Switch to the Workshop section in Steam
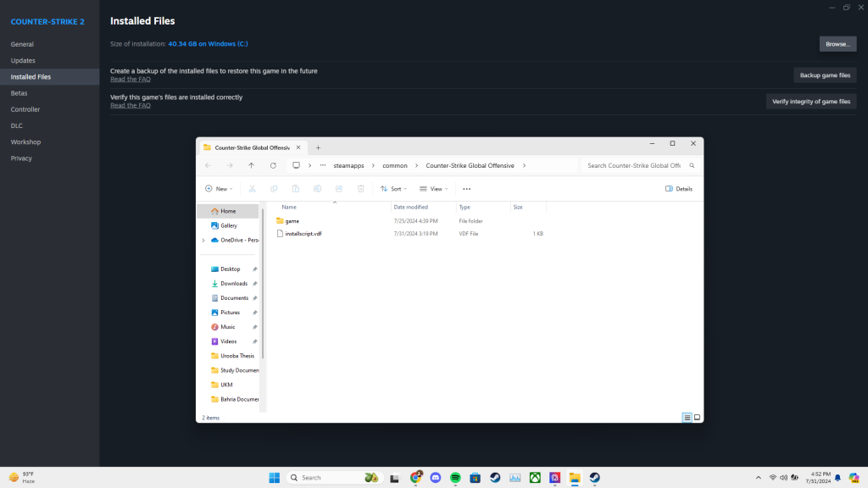Viewport: 868px width, 488px height. pyautogui.click(x=25, y=141)
